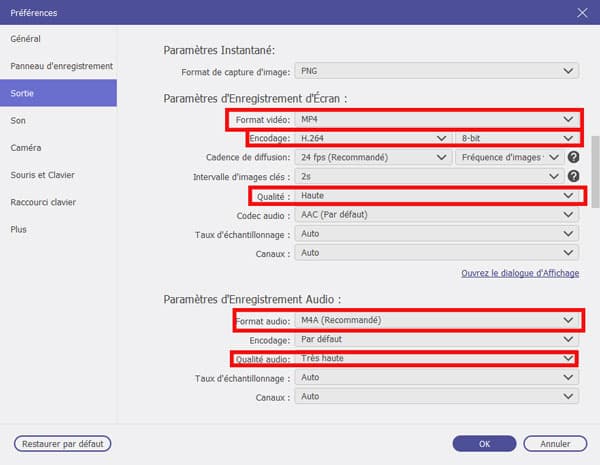The image size is (600, 465).
Task: Select the Caméra settings tab
Action: pos(26,147)
